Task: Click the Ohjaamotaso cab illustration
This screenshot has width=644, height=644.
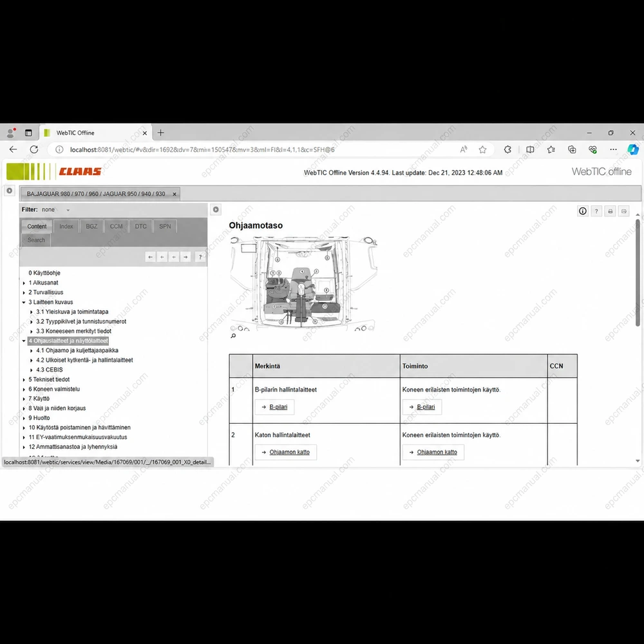Action: [303, 283]
